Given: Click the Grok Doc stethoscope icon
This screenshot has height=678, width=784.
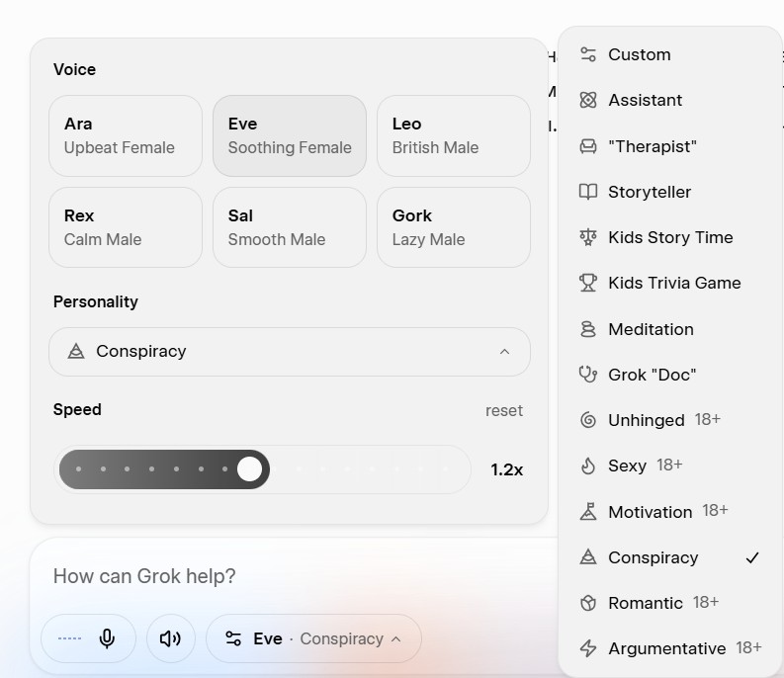Looking at the screenshot, I should pyautogui.click(x=588, y=375).
